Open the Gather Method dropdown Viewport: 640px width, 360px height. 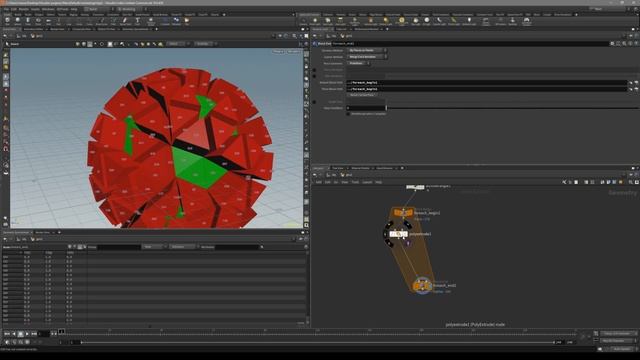[367, 57]
